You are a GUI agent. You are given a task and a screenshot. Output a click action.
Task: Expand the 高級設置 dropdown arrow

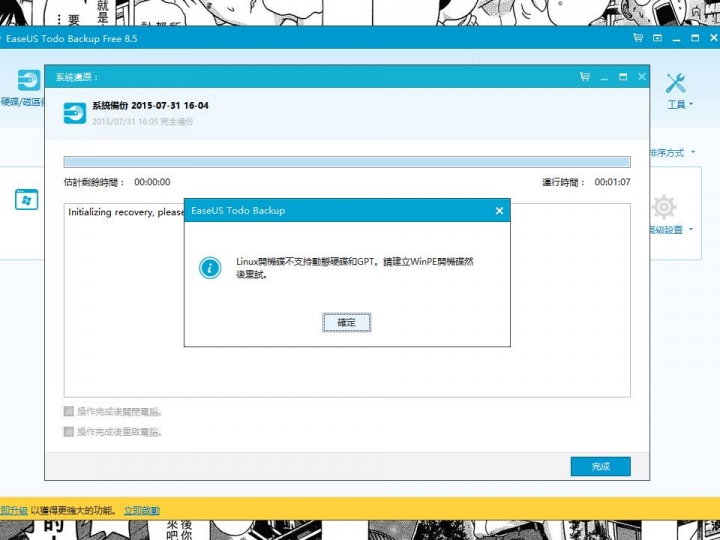coord(692,229)
